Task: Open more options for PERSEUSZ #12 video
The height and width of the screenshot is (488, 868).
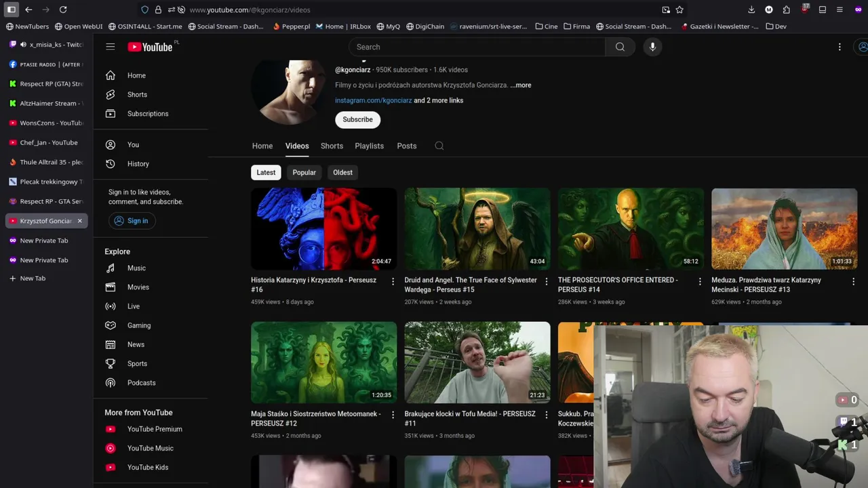Action: 393,415
